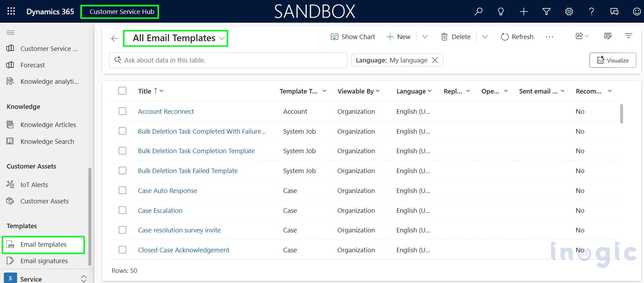Refresh the email templates list
644x283 pixels.
517,37
